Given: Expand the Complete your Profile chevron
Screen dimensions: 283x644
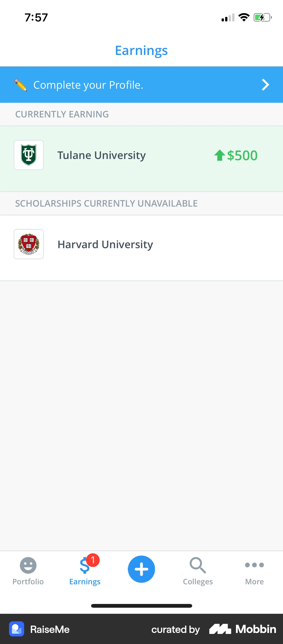Looking at the screenshot, I should 265,85.
